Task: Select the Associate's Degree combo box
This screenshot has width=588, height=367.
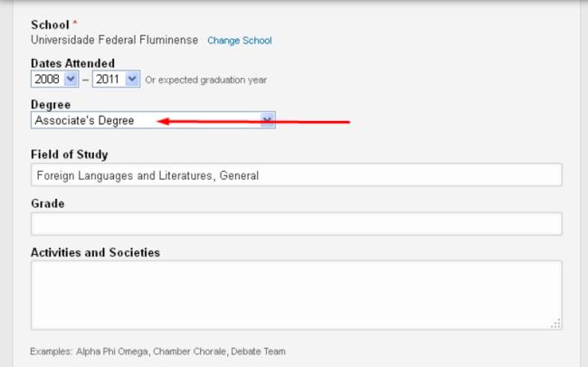Action: (145, 119)
